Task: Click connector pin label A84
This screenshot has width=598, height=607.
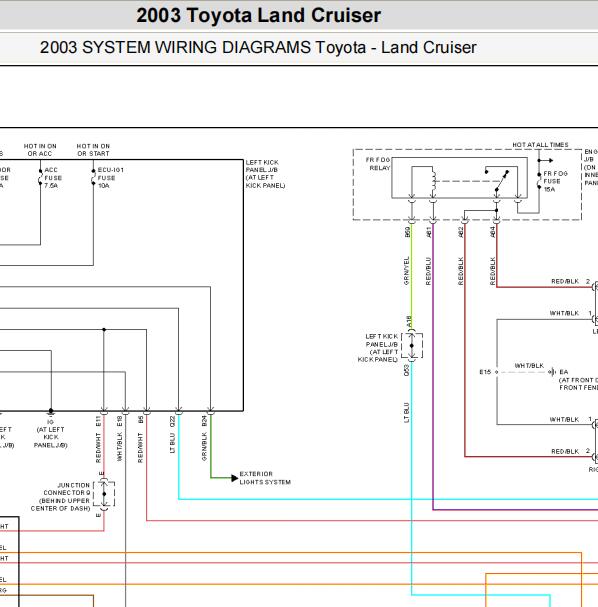Action: pos(492,232)
